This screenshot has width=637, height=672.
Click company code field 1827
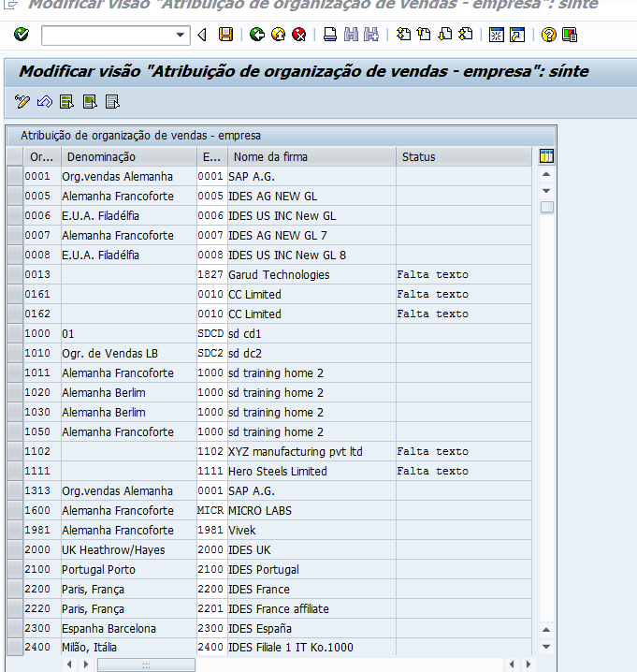click(x=210, y=275)
